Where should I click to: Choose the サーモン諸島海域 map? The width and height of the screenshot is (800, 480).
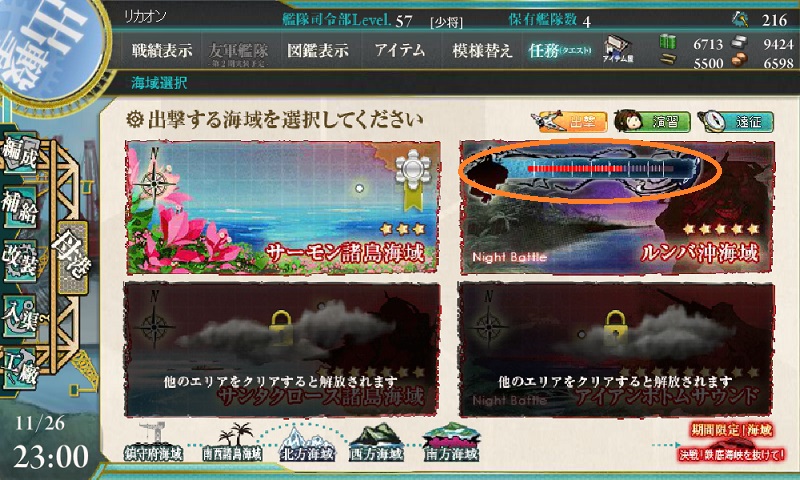click(x=283, y=208)
